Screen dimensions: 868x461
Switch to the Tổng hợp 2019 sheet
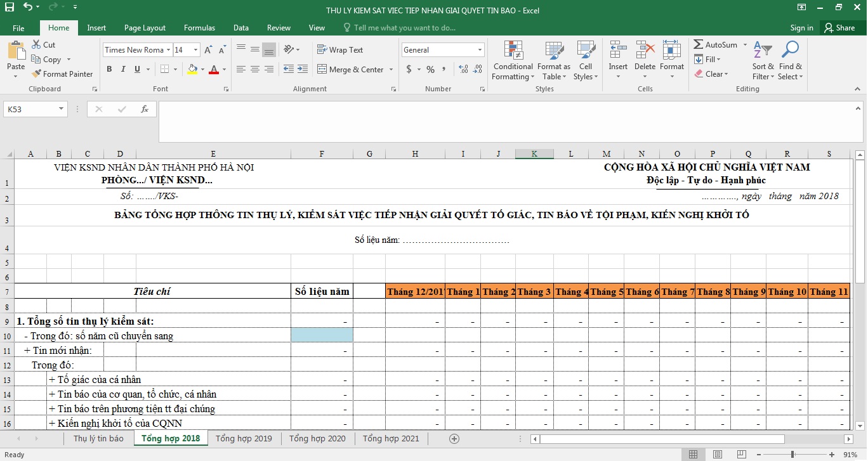(244, 438)
